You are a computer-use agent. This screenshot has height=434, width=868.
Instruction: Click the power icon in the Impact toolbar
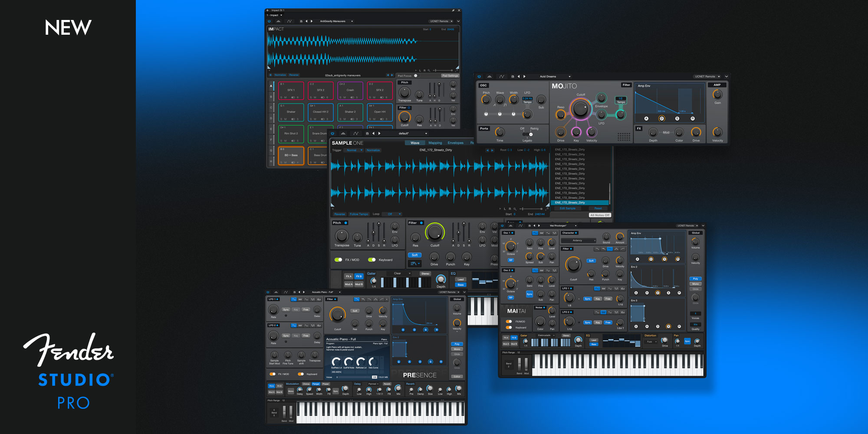(269, 21)
